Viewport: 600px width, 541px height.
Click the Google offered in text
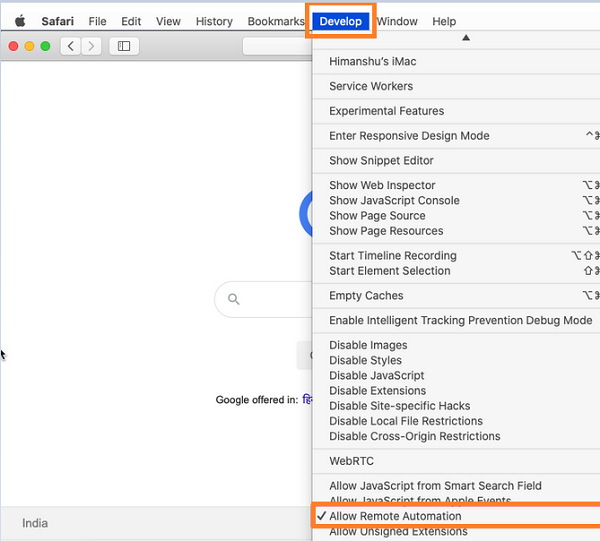[x=257, y=400]
